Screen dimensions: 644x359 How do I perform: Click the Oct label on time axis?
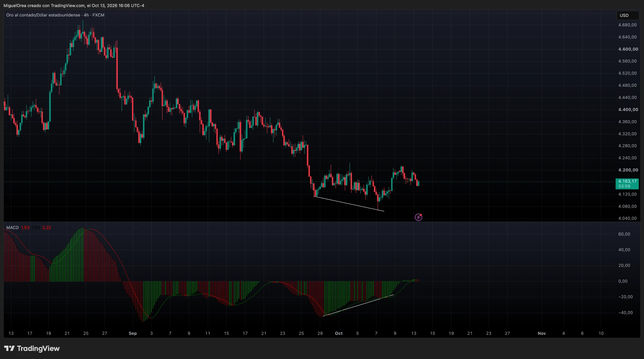pos(339,333)
